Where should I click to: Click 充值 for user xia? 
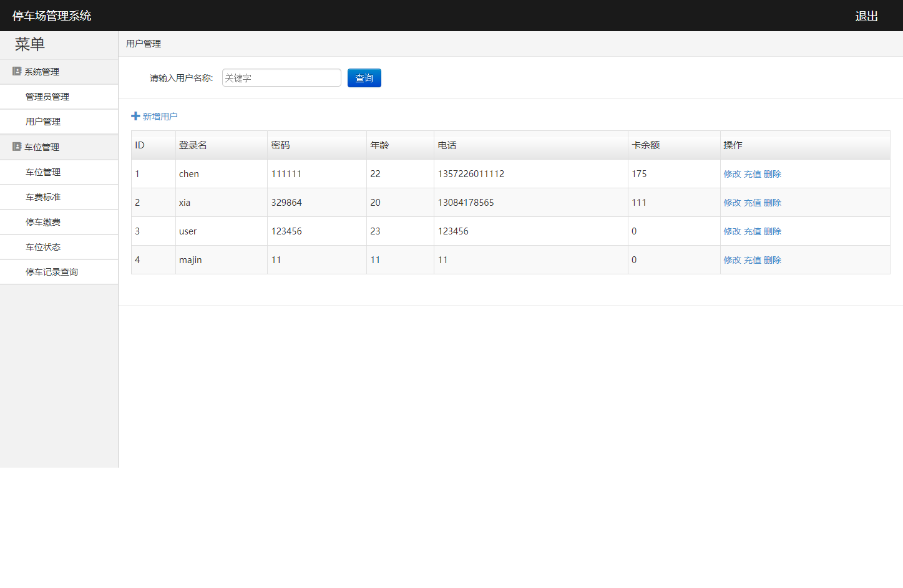[x=752, y=203]
